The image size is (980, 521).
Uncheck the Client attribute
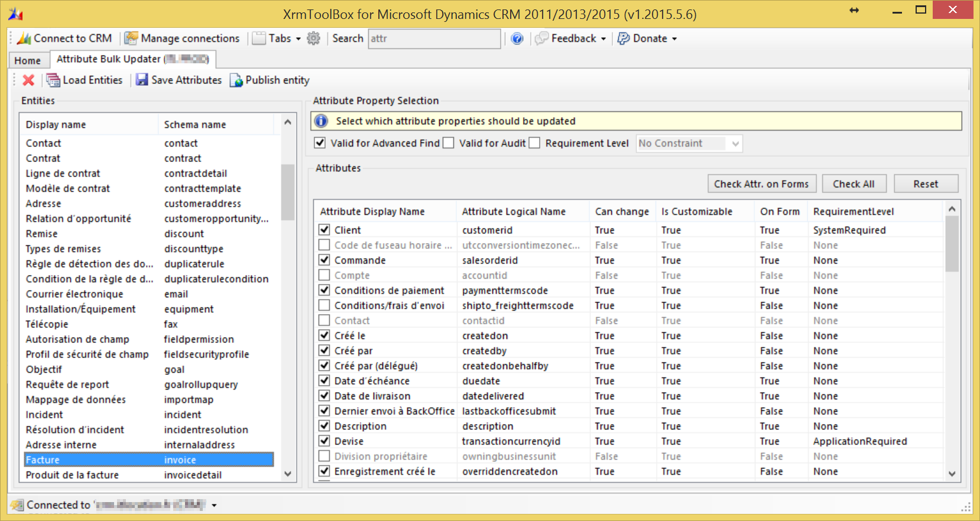[x=324, y=229]
